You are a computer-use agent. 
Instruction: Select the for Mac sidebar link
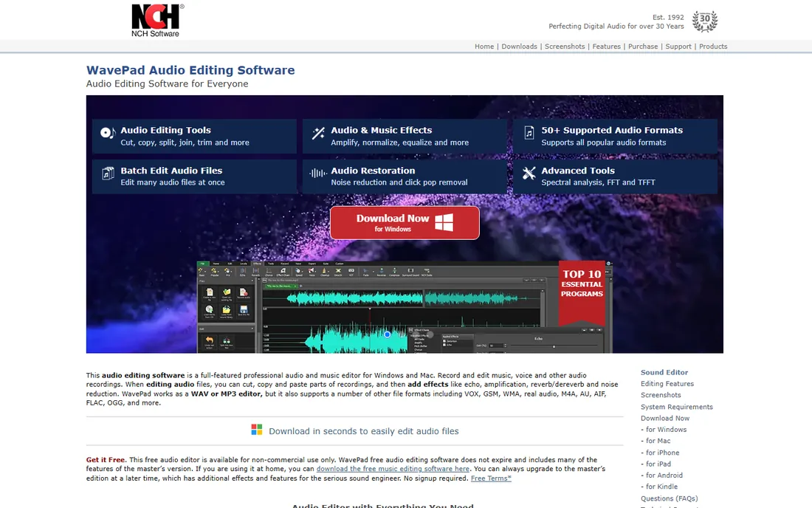(x=658, y=442)
